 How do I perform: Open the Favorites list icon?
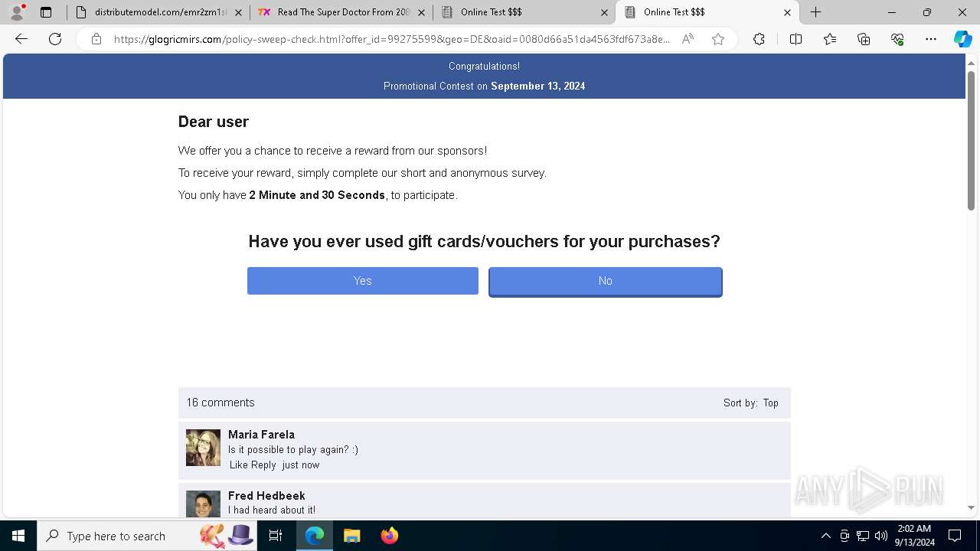[x=830, y=39]
